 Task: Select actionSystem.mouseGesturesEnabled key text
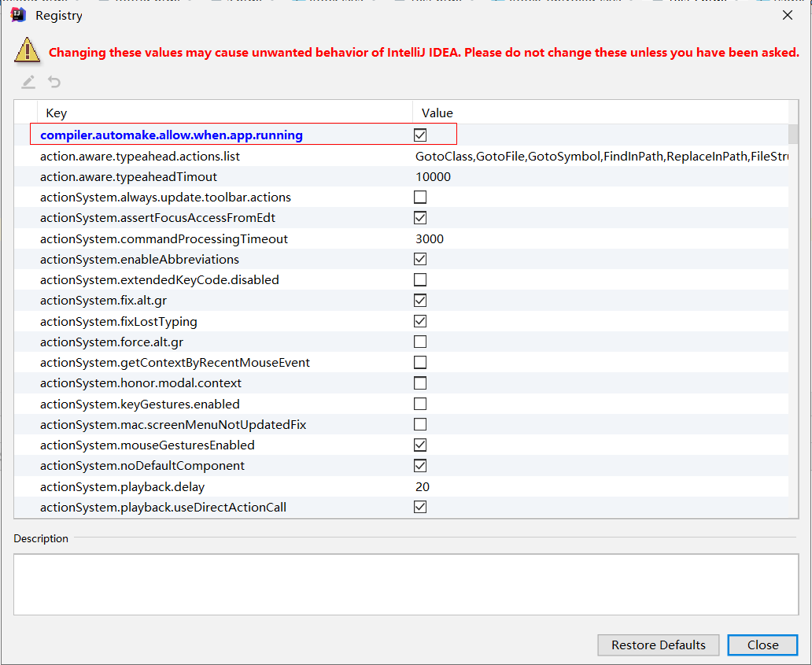(147, 445)
